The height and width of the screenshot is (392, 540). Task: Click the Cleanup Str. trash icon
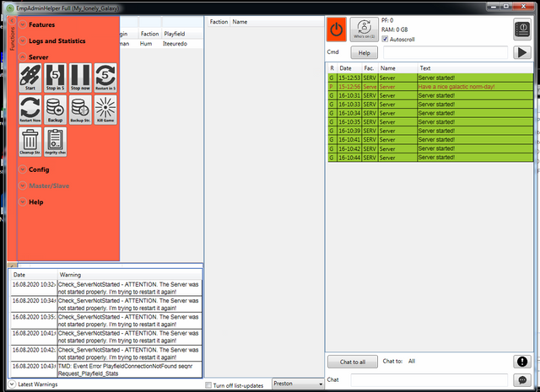[x=30, y=142]
